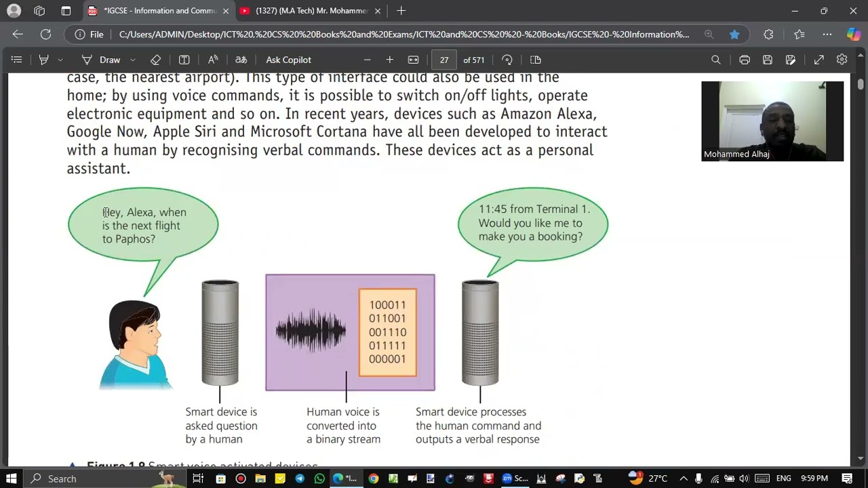Click '11:45 from Terminal 1' bubble text
Viewport: 868px width, 488px height.
[x=534, y=222]
